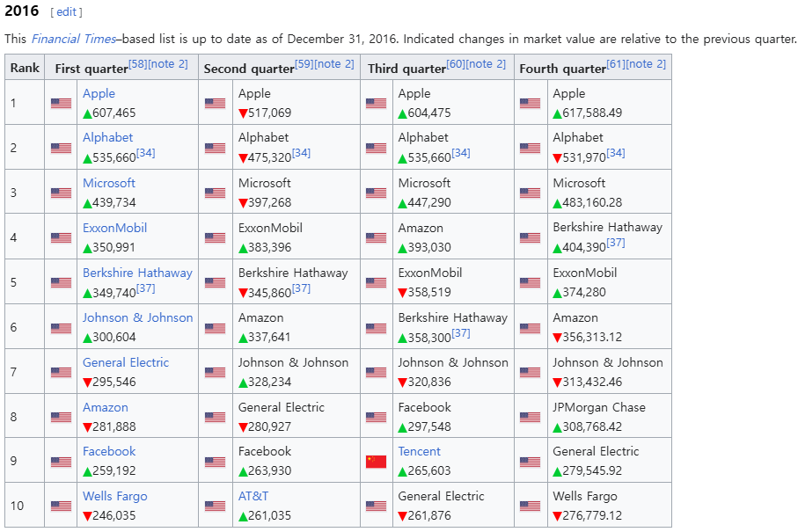Screen dimensions: 798x532
Task: Open the Amazon link in First quarter
Action: pos(106,407)
